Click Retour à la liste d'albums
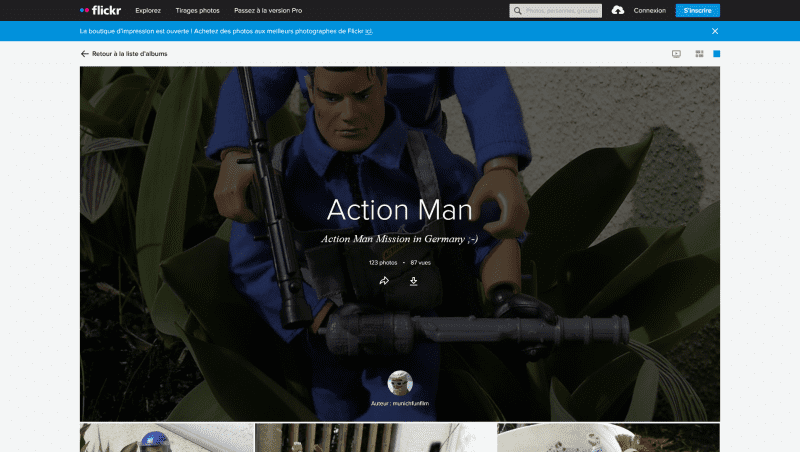The width and height of the screenshot is (800, 452). 129,54
